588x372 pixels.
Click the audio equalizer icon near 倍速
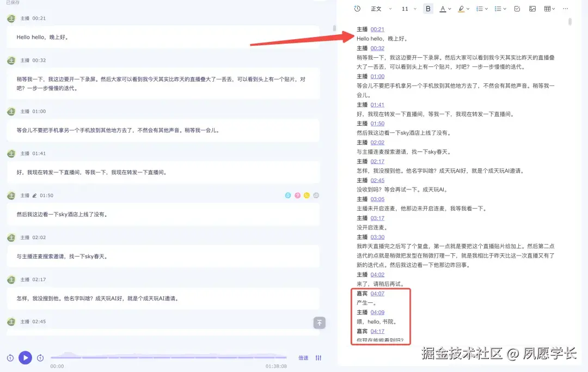(318, 358)
